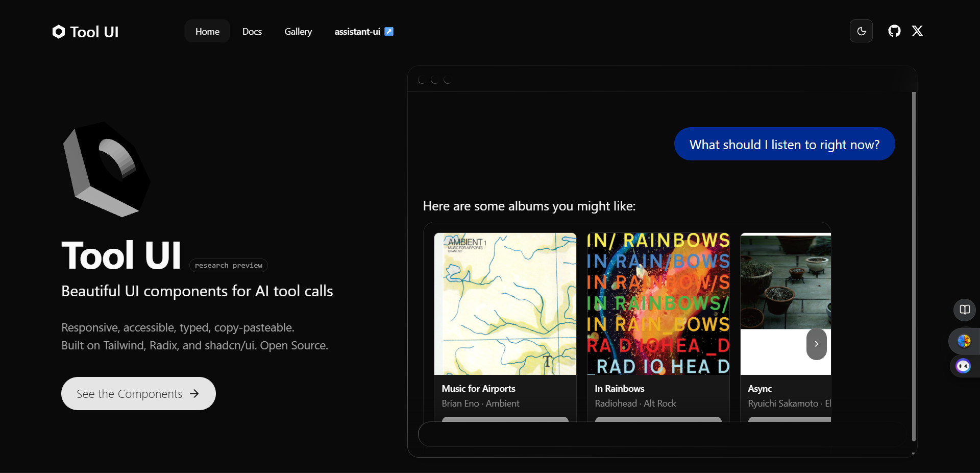Click the external-link arrow beside assistant-ui
The width and height of the screenshot is (980, 473).
389,31
